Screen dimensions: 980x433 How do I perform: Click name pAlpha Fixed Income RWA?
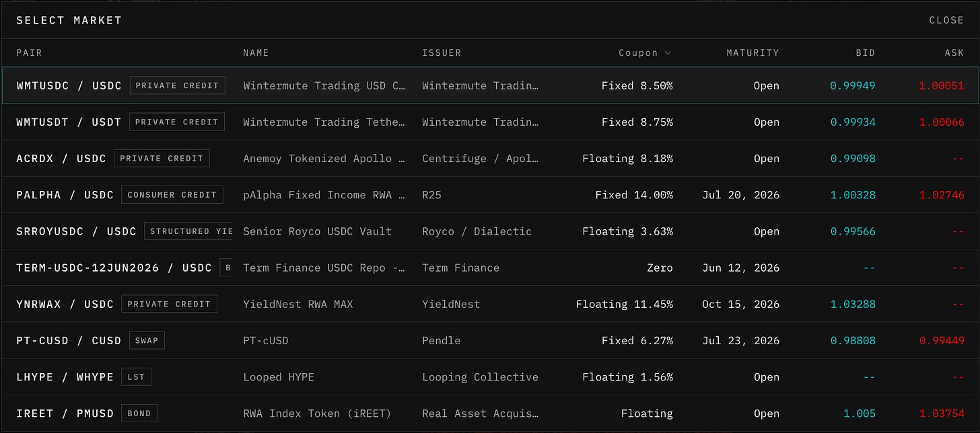[324, 195]
